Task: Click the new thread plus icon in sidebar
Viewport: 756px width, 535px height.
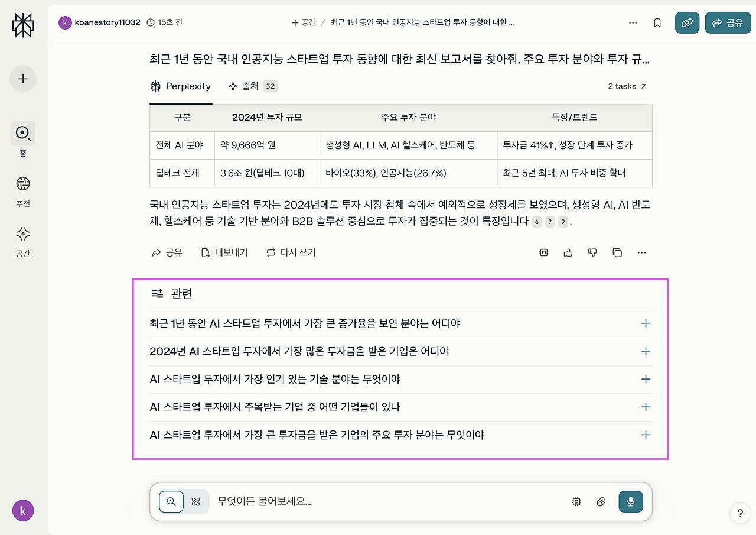Action: (x=22, y=79)
